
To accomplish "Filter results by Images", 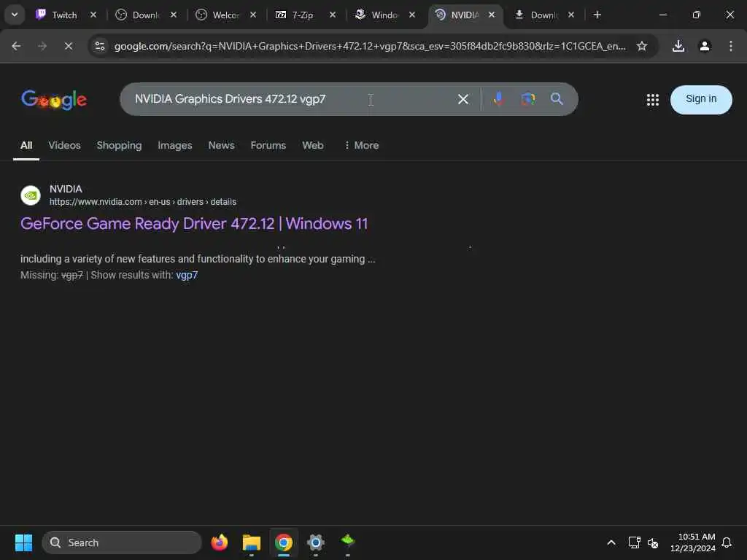I will pos(175,145).
